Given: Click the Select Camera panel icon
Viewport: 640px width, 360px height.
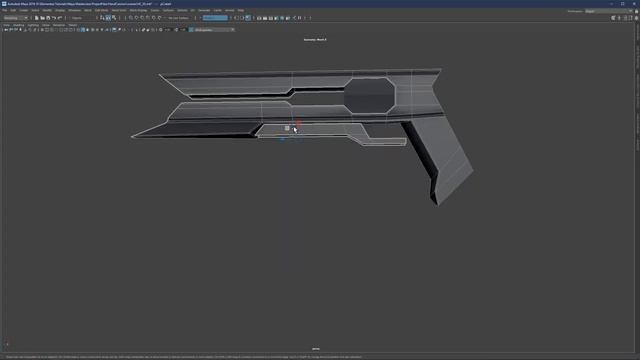Looking at the screenshot, I should click(x=6, y=30).
